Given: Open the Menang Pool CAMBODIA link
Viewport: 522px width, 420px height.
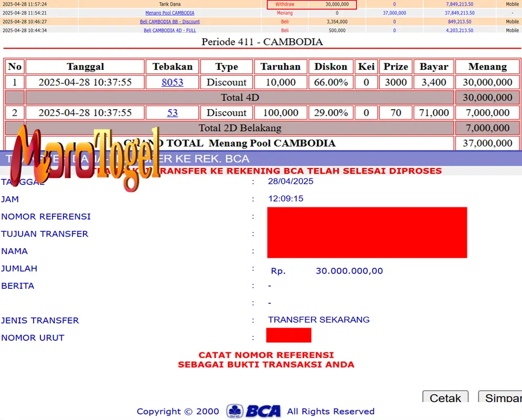Looking at the screenshot, I should tap(169, 13).
